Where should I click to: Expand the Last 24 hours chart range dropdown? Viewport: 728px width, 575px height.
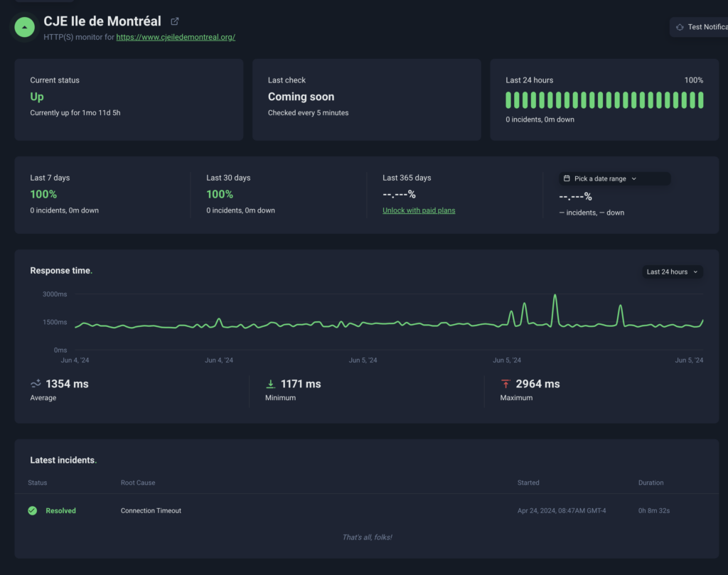tap(672, 272)
